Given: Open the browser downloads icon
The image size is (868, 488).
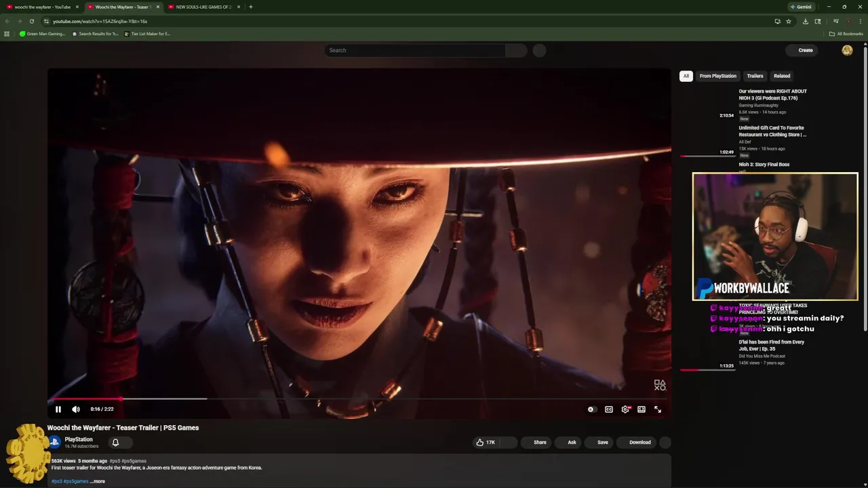Looking at the screenshot, I should coord(805,21).
